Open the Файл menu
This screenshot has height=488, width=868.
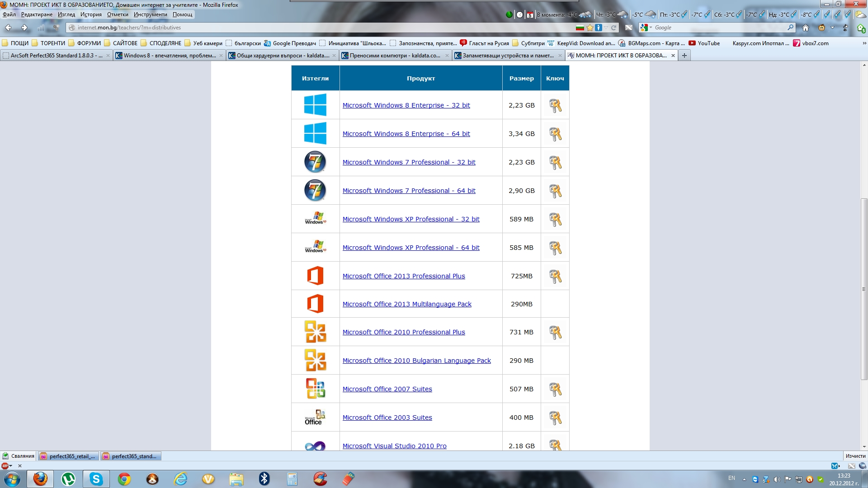[9, 14]
